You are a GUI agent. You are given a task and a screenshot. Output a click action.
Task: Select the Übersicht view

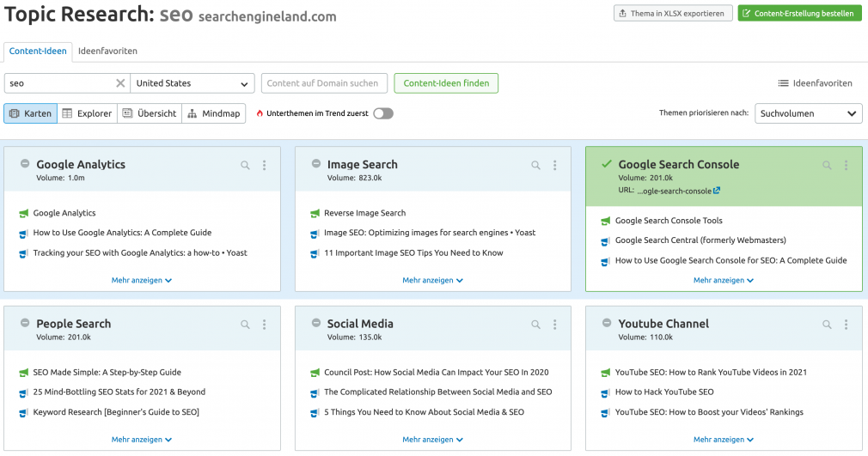(x=150, y=113)
